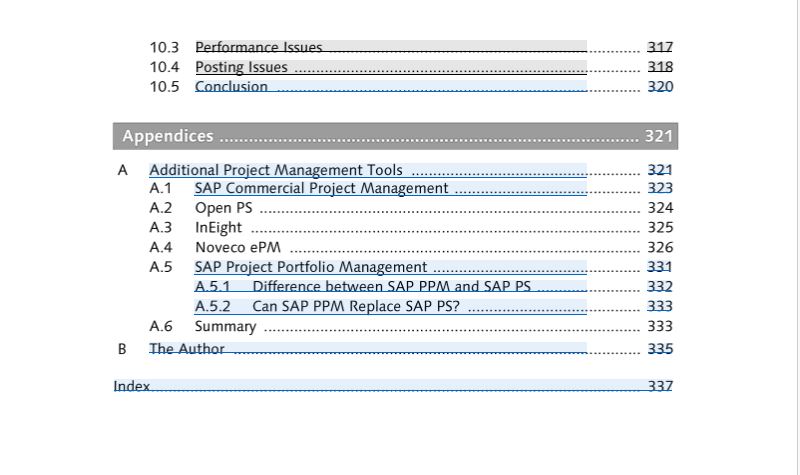
Task: Open SAP Project Portfolio Management link
Action: (391, 267)
